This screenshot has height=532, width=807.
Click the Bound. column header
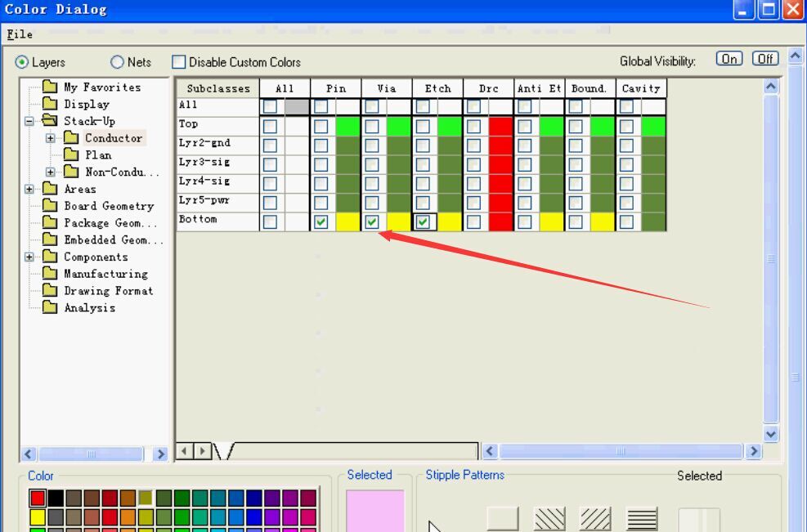click(590, 88)
